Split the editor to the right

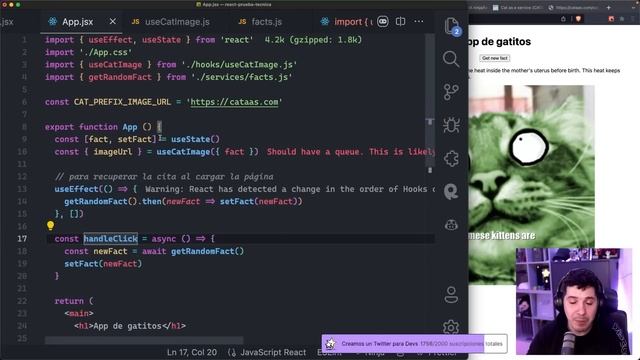coord(400,22)
